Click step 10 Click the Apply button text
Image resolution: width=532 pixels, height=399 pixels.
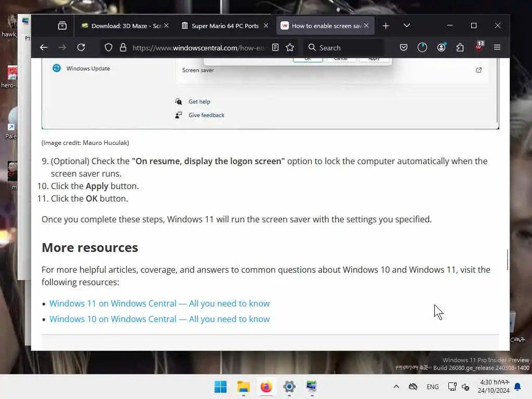click(x=95, y=187)
